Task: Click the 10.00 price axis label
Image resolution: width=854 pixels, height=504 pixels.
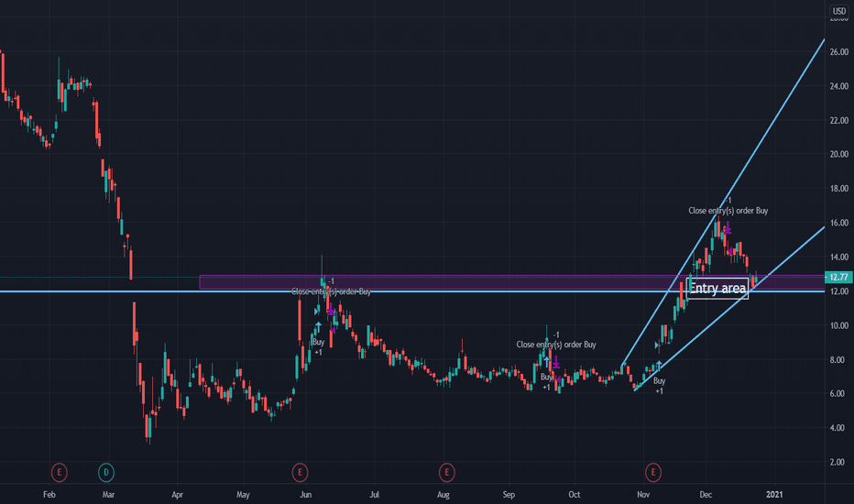Action: 839,326
